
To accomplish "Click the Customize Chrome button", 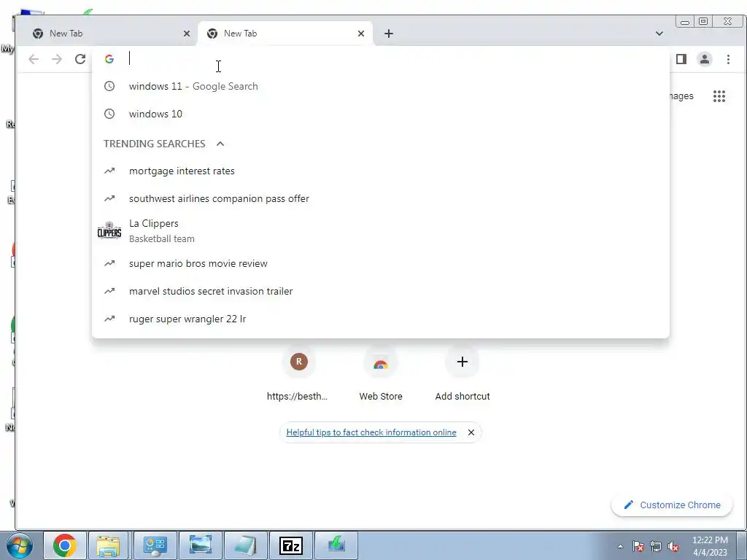I will coord(672,505).
